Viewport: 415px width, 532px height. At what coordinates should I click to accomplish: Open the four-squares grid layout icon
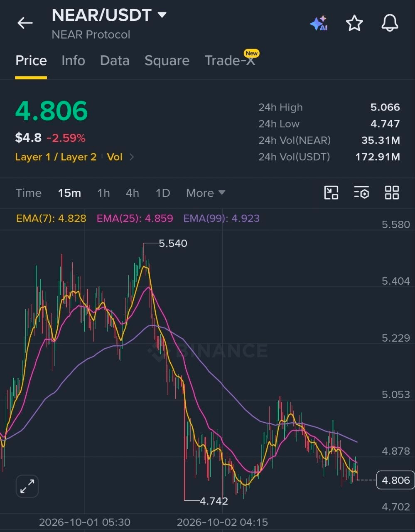(x=392, y=193)
